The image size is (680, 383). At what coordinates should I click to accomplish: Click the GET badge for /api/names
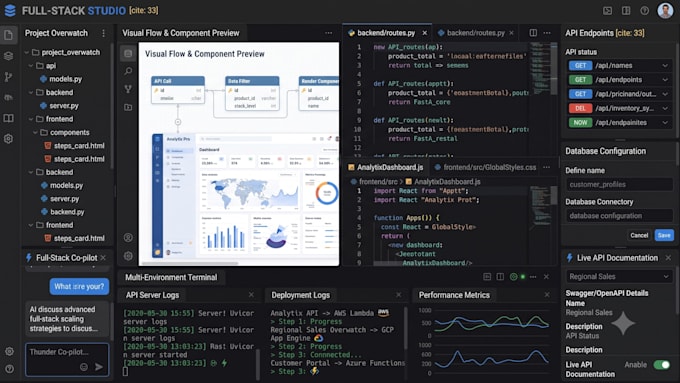pyautogui.click(x=580, y=65)
